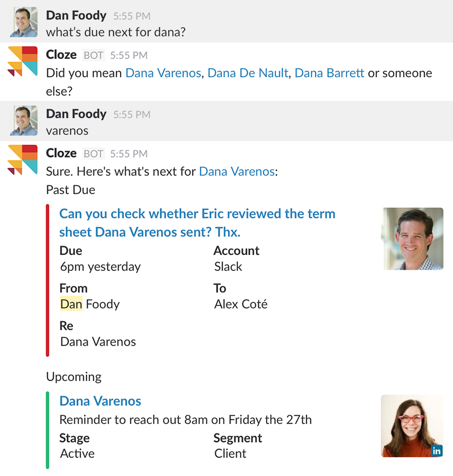Open the Dana Varenos link in the reminder card

(100, 401)
